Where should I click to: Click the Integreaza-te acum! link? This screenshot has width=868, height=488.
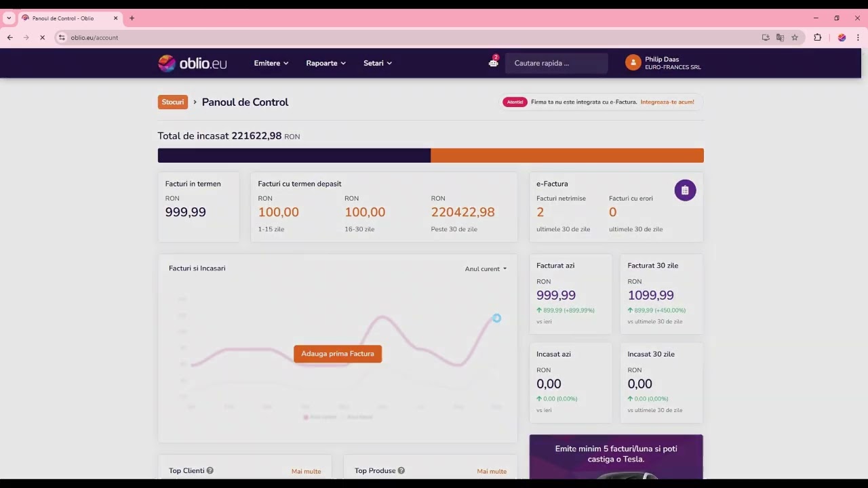point(667,102)
